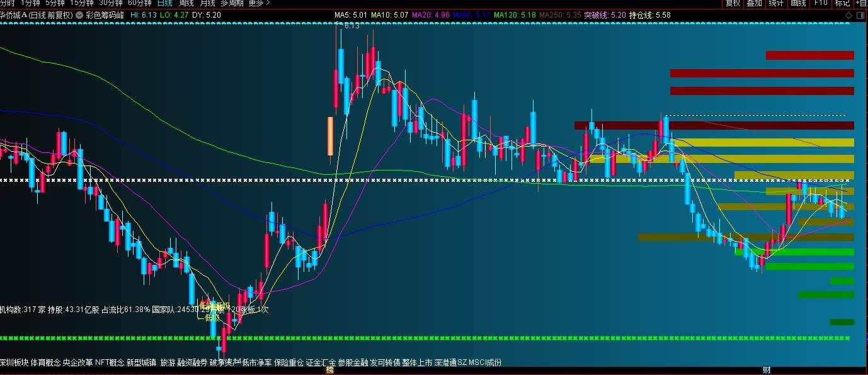Expand the 更多 period options
The height and width of the screenshot is (375, 868).
[x=259, y=3]
